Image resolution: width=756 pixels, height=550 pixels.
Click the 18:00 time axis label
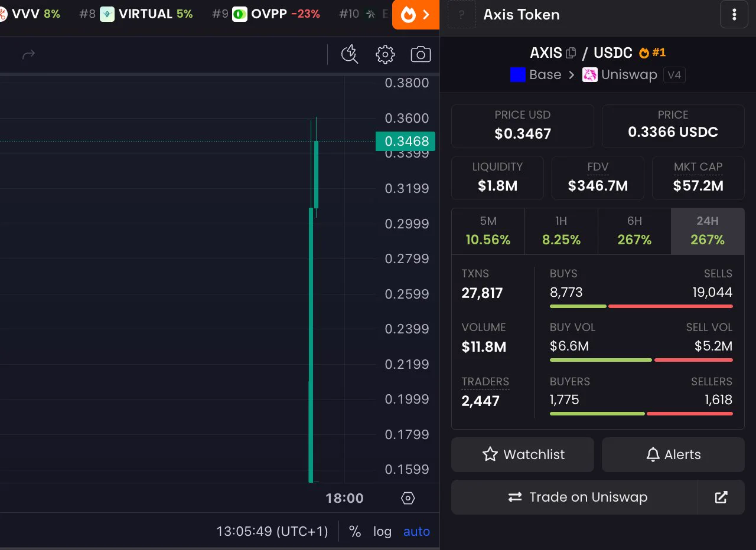point(345,498)
